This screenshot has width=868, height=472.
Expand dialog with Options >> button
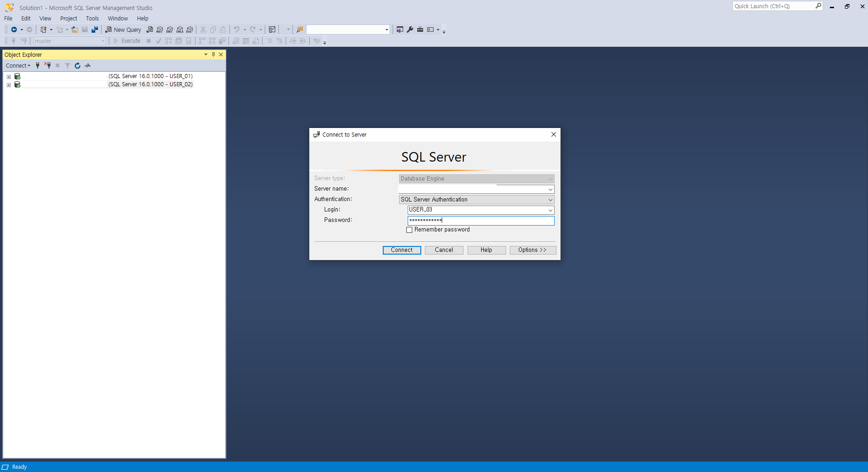(533, 250)
